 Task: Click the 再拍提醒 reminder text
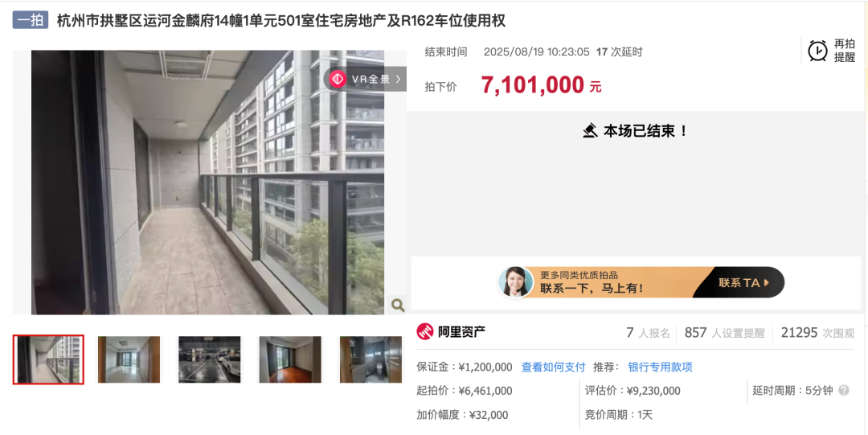(845, 51)
